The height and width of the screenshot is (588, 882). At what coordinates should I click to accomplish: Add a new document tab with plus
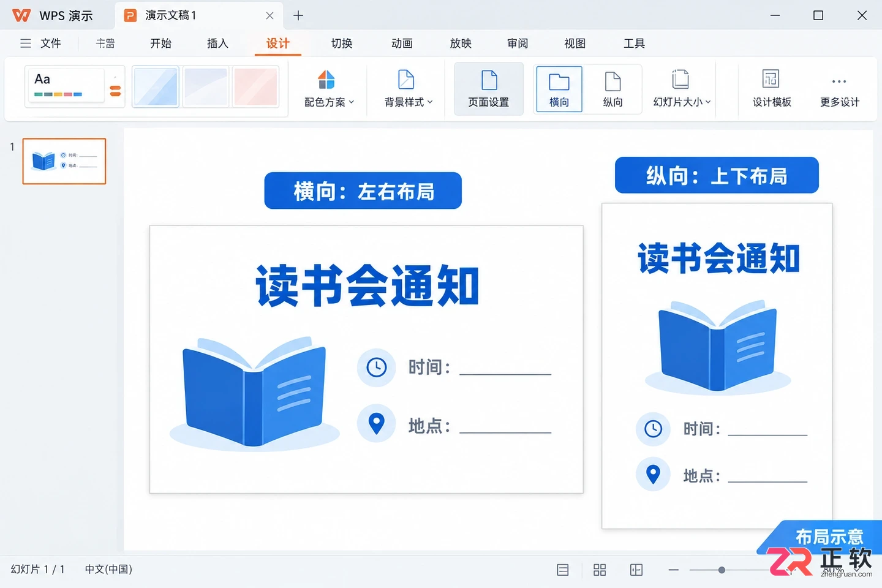[x=298, y=15]
